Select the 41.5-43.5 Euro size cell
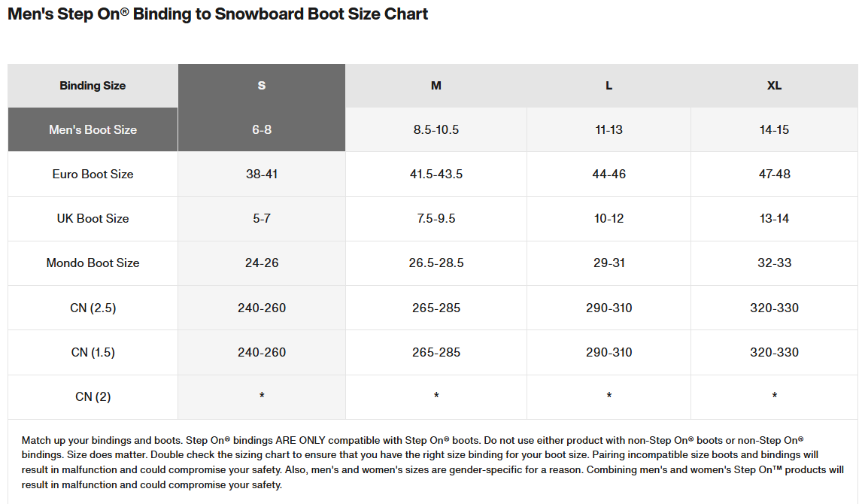 (x=436, y=175)
